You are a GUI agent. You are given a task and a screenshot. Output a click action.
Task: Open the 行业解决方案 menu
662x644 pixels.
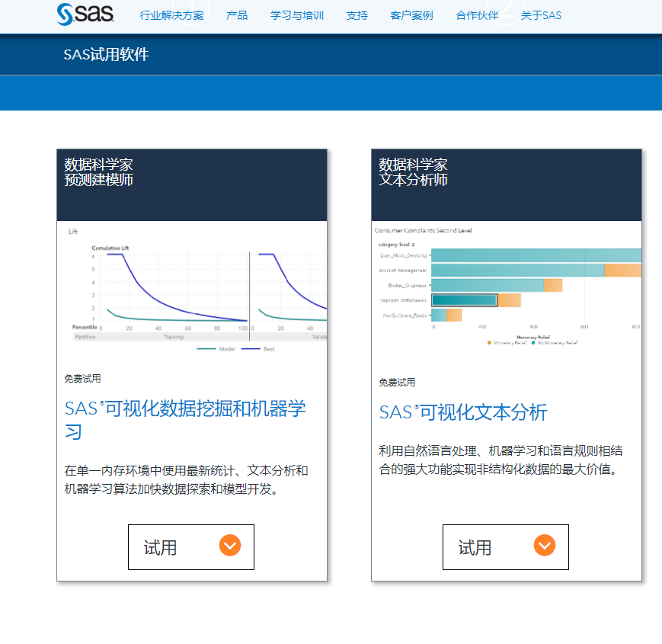pyautogui.click(x=171, y=15)
